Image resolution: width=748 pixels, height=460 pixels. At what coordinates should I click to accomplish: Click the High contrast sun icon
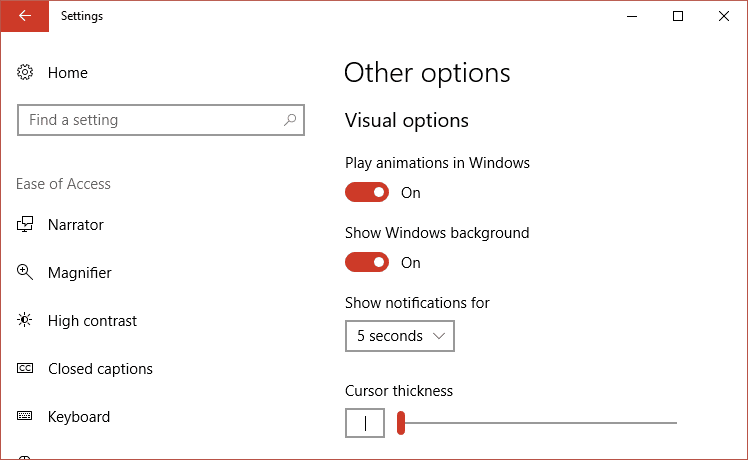25,320
